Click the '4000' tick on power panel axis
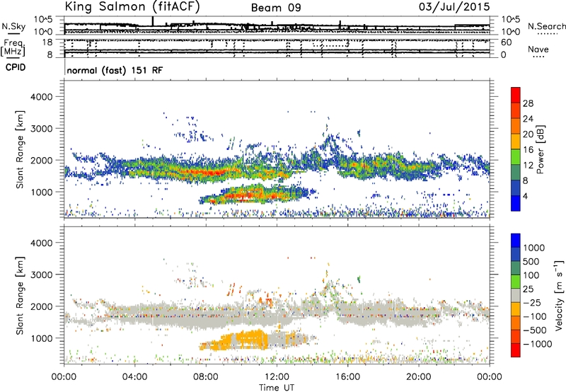 tap(41, 97)
